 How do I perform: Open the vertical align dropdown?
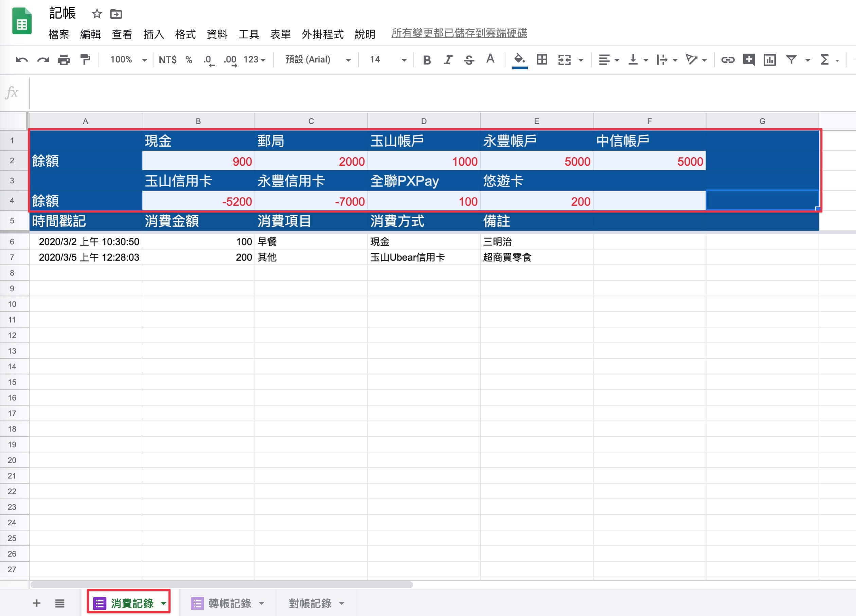638,60
